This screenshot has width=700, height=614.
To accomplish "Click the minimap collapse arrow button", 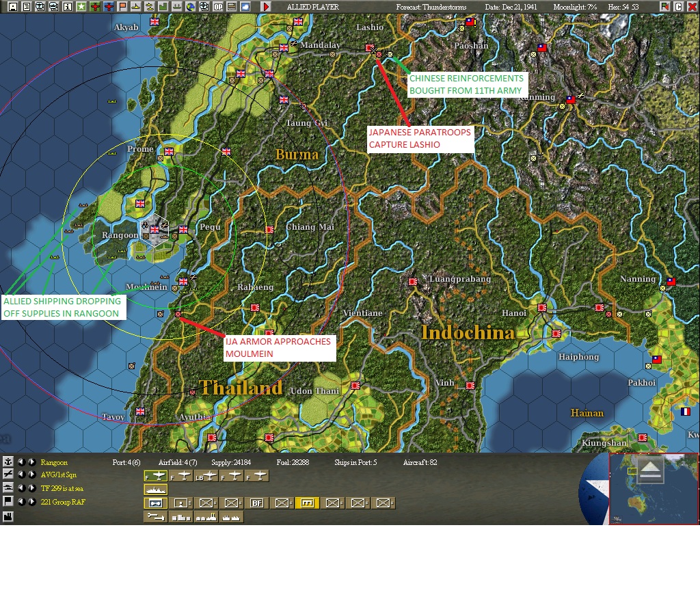I will [651, 470].
